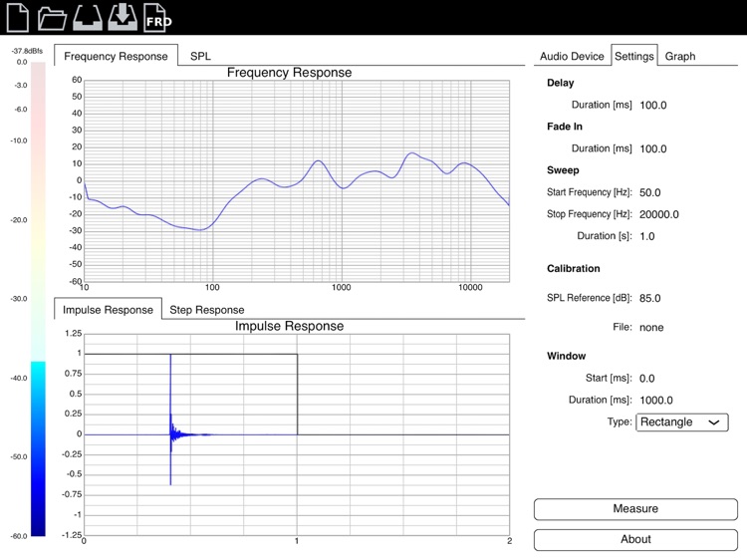747x560 pixels.
Task: Open the folder icon in toolbar
Action: pyautogui.click(x=52, y=18)
